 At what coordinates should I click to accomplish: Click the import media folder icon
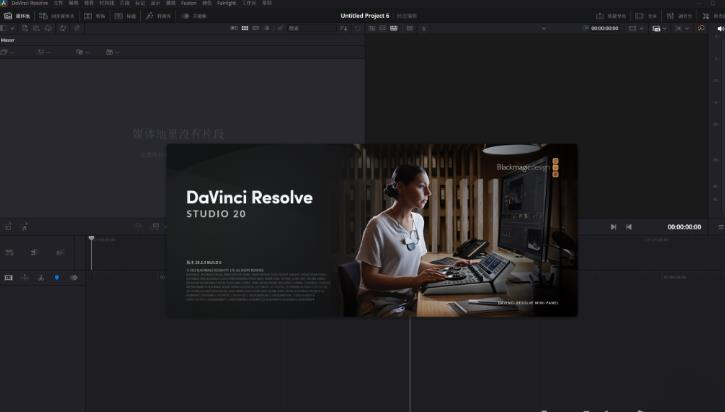[x=37, y=28]
